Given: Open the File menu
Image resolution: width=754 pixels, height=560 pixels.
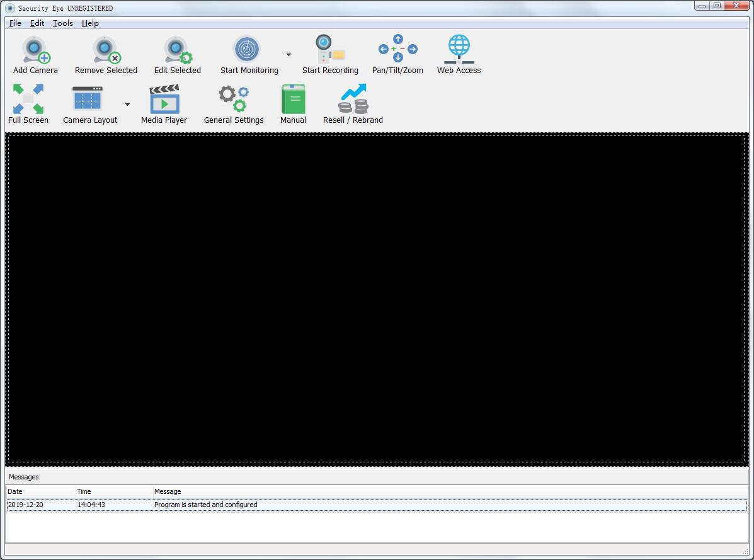Looking at the screenshot, I should pyautogui.click(x=15, y=23).
